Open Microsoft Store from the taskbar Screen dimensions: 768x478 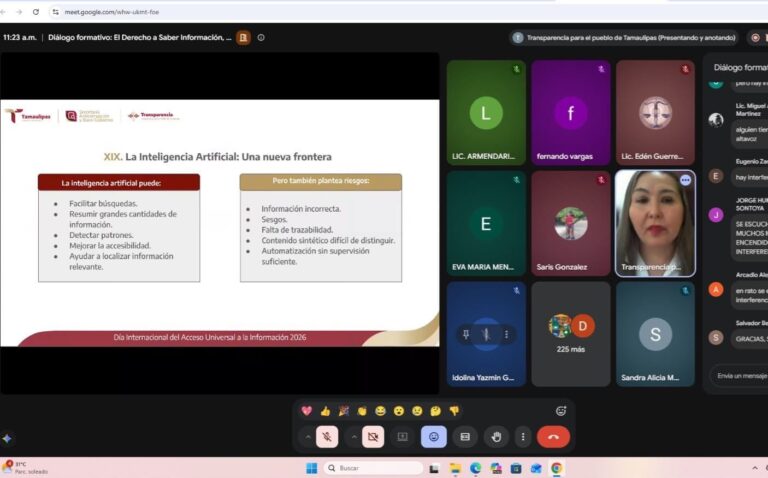pyautogui.click(x=516, y=469)
